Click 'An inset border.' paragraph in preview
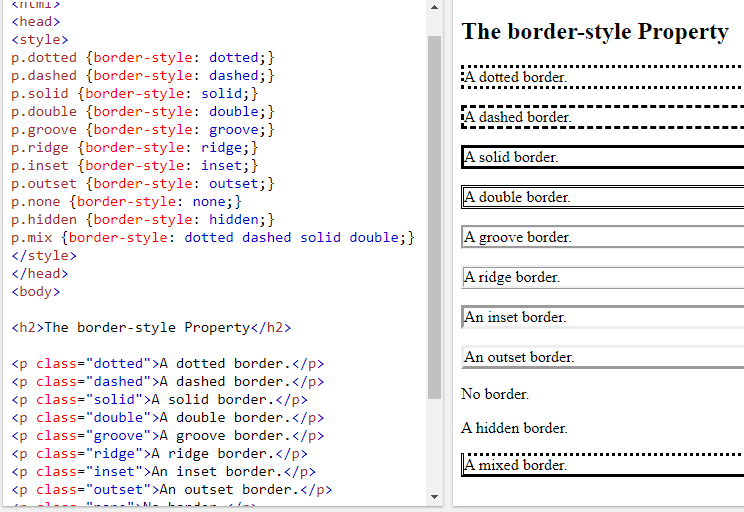 click(x=602, y=317)
